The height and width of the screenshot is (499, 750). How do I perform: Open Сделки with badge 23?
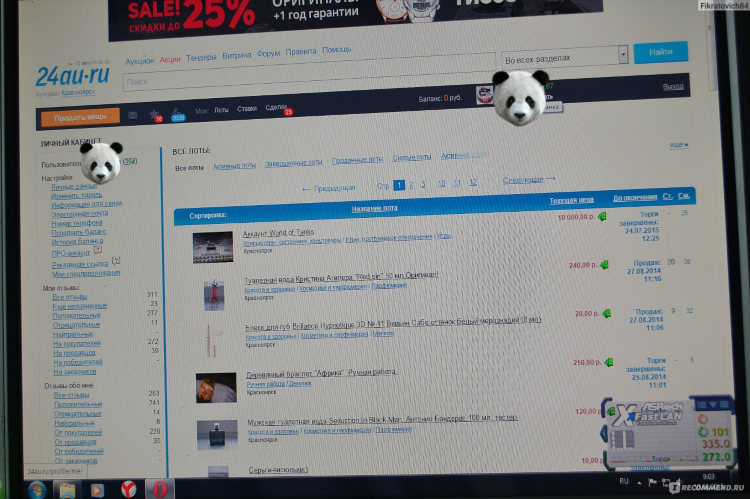[278, 108]
